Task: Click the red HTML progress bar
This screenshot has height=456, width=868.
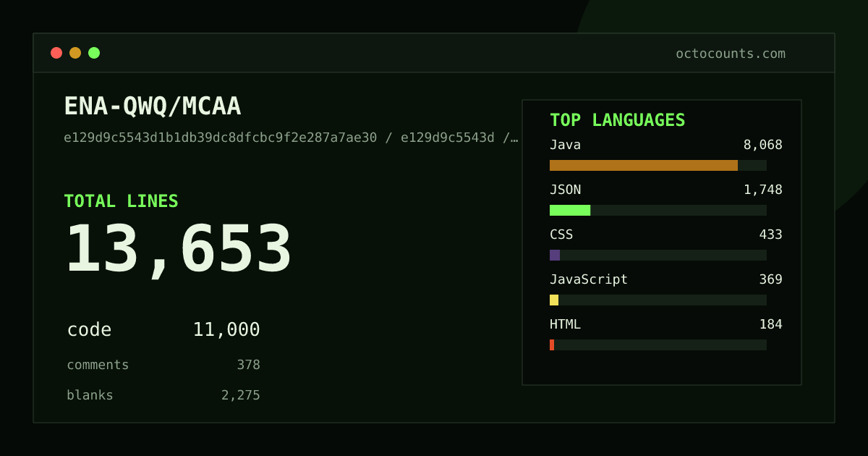Action: tap(552, 345)
